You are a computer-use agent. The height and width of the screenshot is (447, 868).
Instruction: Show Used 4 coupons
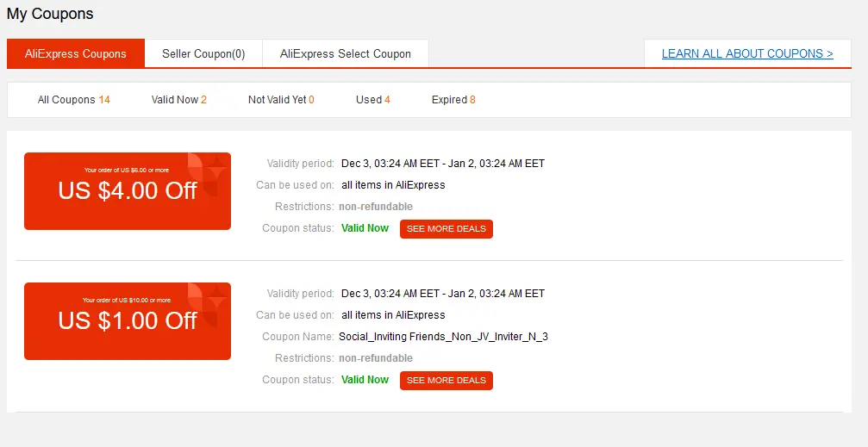point(373,100)
